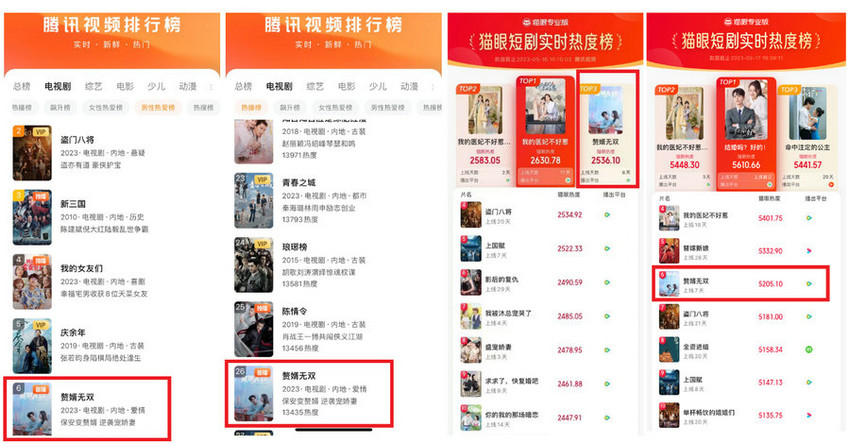Tap the VIP-badged 庆余年 poster
The height and width of the screenshot is (444, 850).
click(x=32, y=346)
